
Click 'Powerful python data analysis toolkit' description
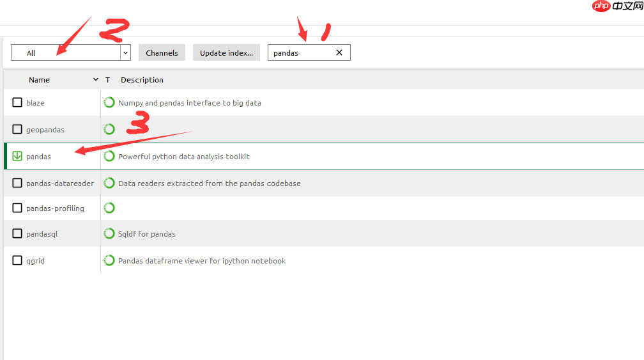click(x=184, y=157)
